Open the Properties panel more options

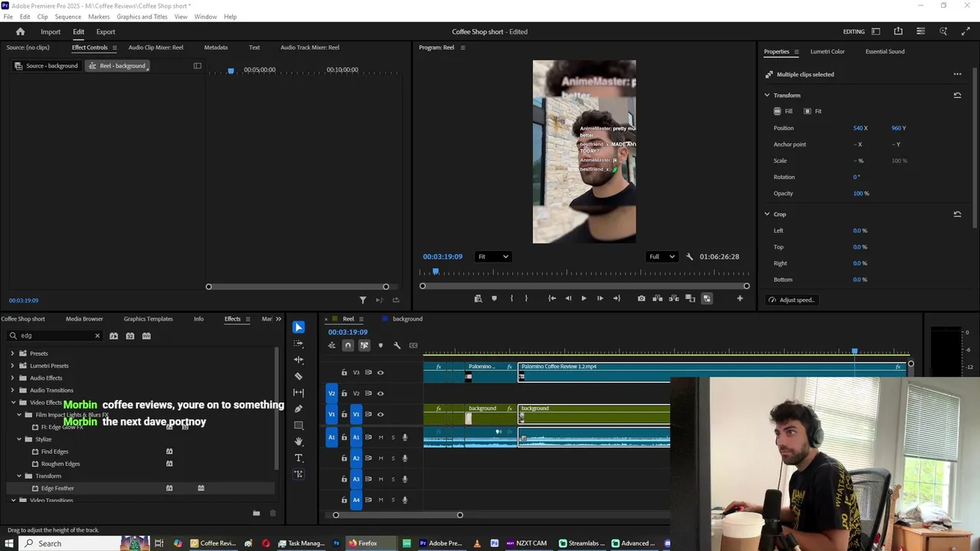click(957, 74)
